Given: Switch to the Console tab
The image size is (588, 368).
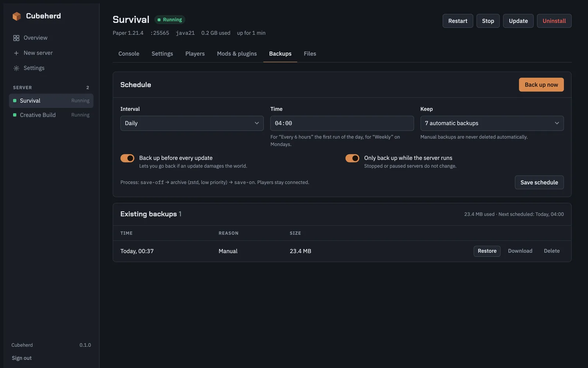Looking at the screenshot, I should coord(129,54).
